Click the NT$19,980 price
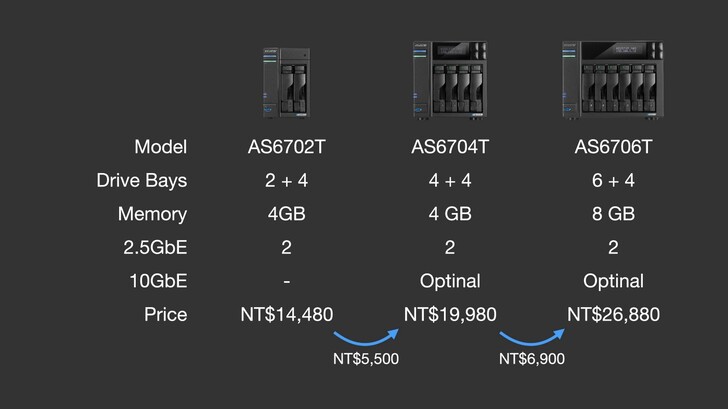This screenshot has width=728, height=409. (450, 314)
